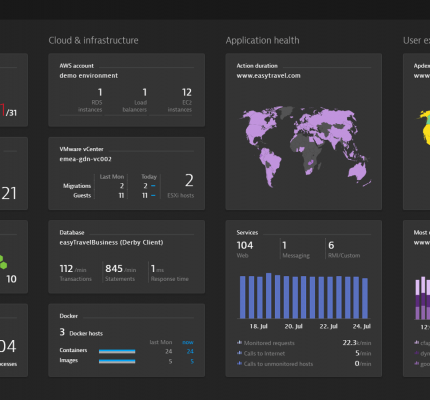Click the 22.3k/min monitored requests value
430x400 pixels.
[x=357, y=343]
